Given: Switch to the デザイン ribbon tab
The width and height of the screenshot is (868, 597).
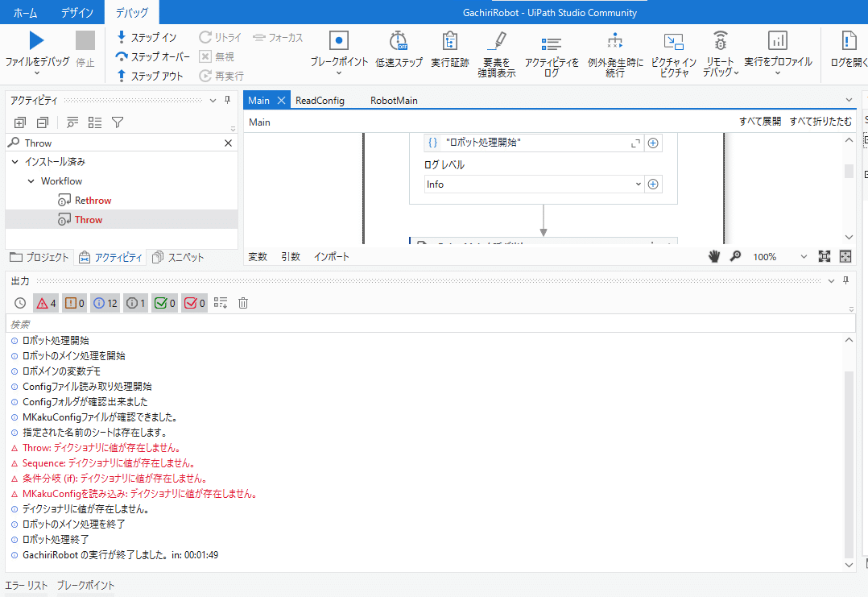Looking at the screenshot, I should 77,12.
